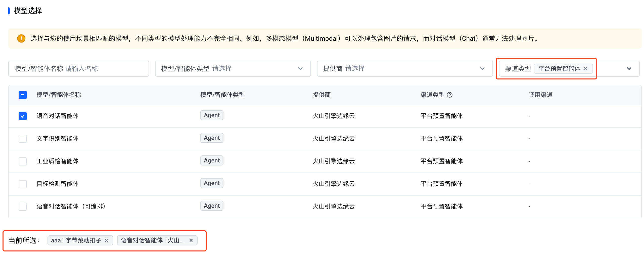
Task: Remove the aaa | 字节跳动扣子 selected tag
Action: (x=107, y=240)
